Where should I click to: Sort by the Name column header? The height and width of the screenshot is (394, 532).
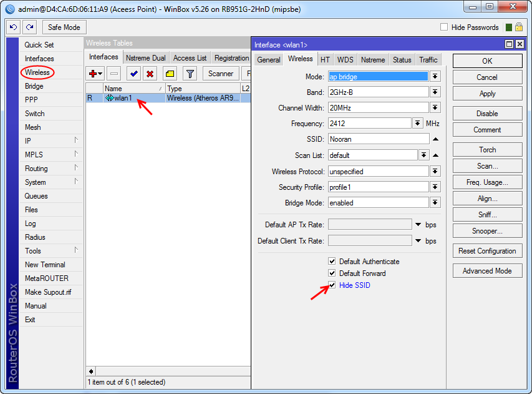click(134, 88)
